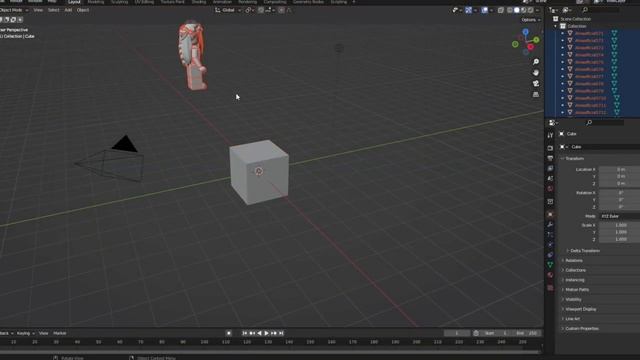Click the timeline play button
Viewport: 640px width, 360px height.
point(267,333)
